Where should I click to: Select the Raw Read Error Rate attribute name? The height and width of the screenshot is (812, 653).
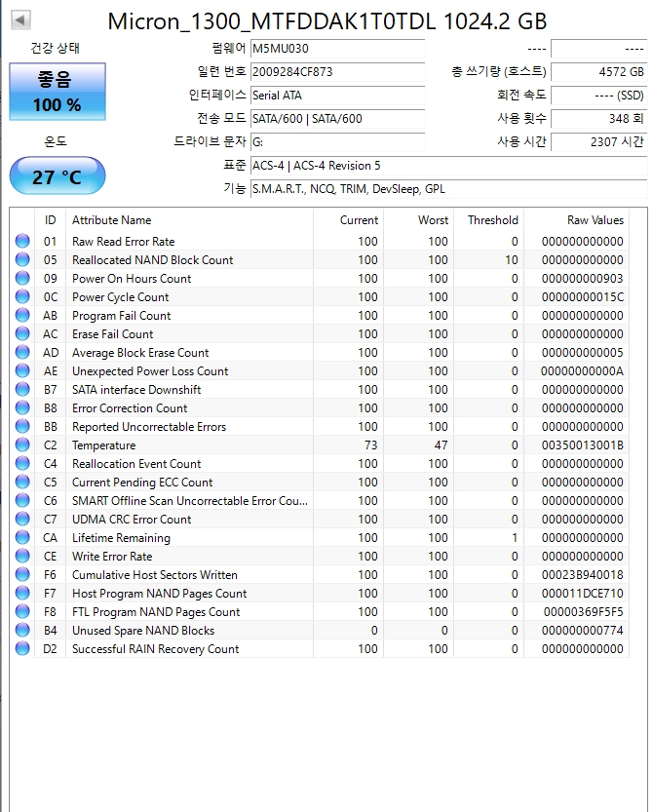(x=123, y=242)
